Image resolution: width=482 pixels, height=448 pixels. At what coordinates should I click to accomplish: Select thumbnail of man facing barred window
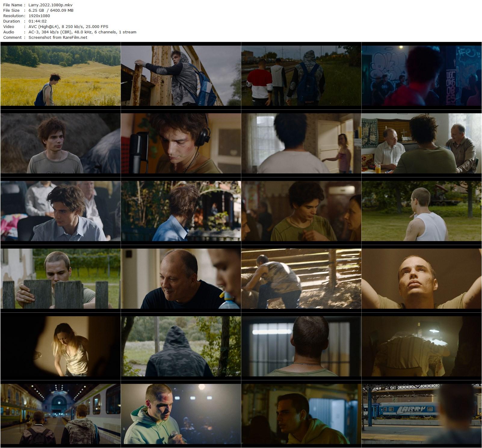(301, 346)
